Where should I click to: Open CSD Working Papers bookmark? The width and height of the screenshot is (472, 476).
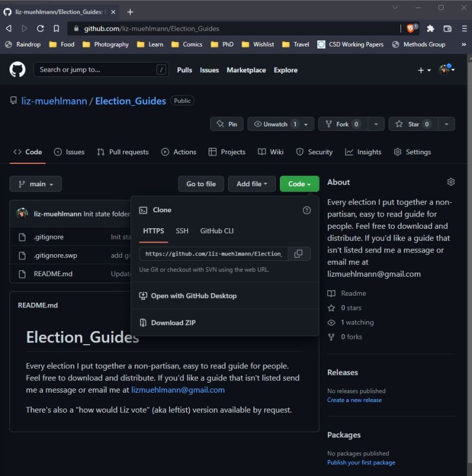coord(350,44)
